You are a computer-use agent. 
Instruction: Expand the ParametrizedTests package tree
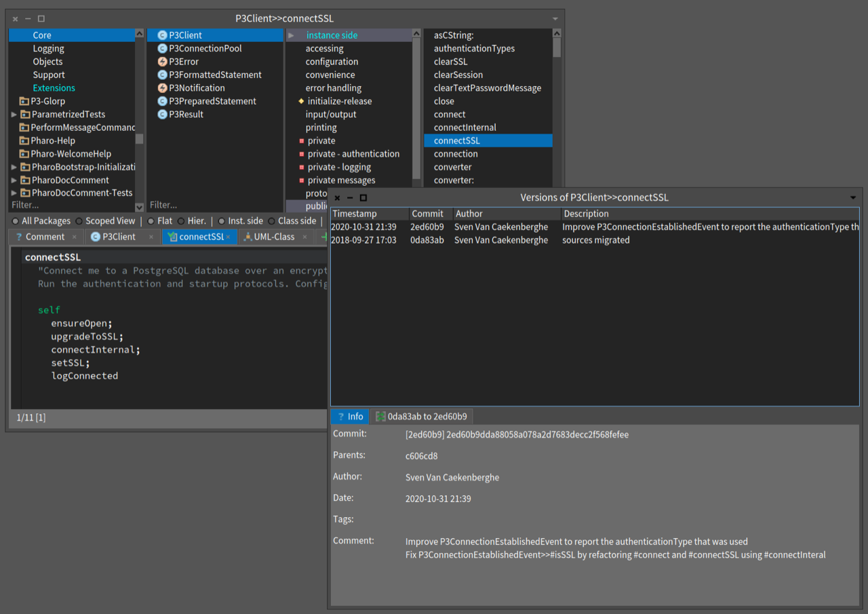pos(14,115)
